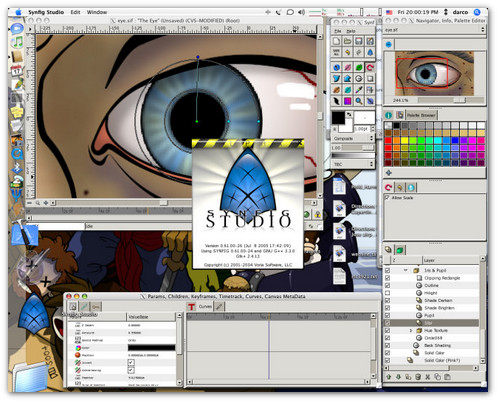The height and width of the screenshot is (401, 497).
Task: Toggle visibility of Outline layer
Action: [x=387, y=285]
